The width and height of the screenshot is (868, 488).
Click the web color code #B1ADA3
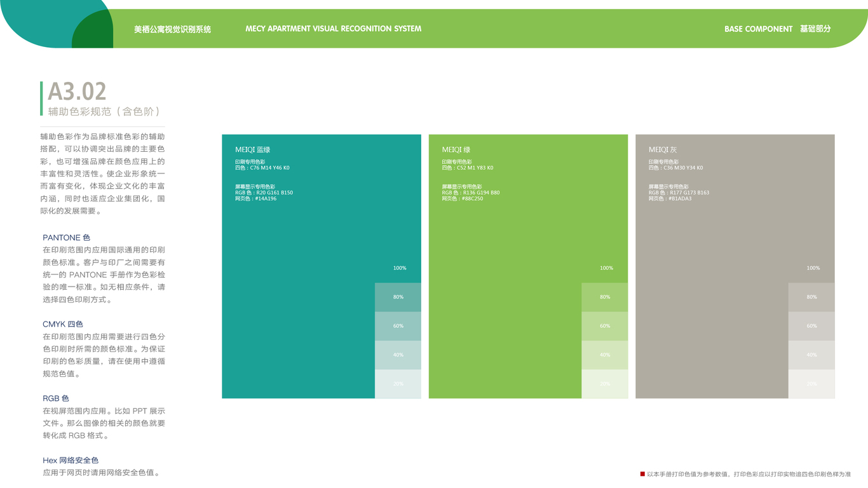[680, 199]
